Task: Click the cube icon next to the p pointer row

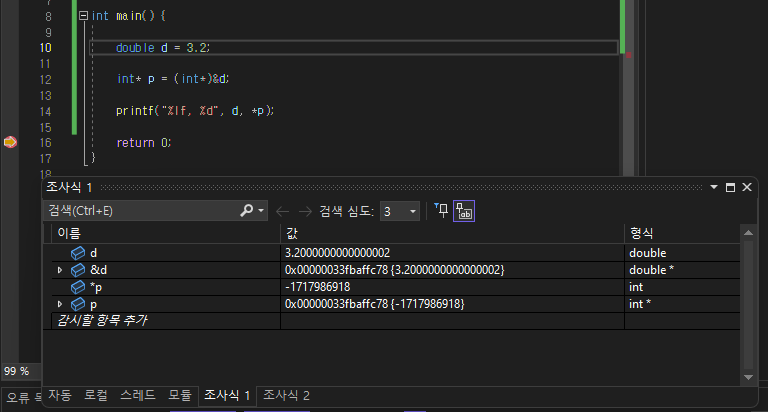Action: (78, 304)
